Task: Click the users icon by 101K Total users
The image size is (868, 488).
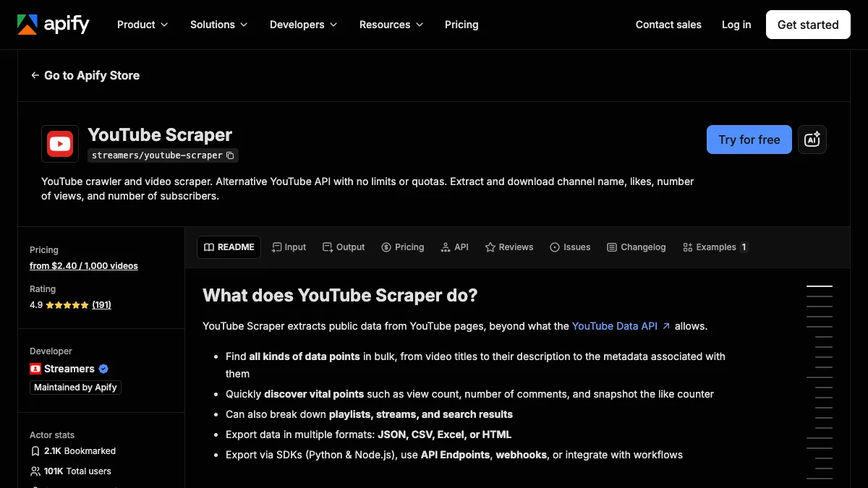Action: point(35,471)
